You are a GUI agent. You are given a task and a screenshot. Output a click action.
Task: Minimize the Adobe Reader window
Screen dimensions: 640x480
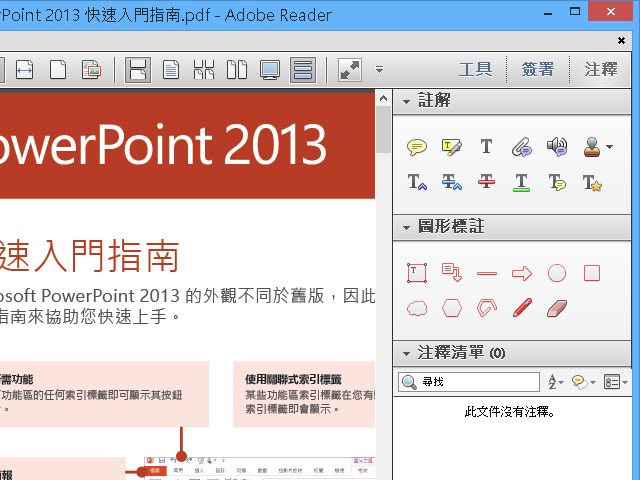tap(548, 12)
